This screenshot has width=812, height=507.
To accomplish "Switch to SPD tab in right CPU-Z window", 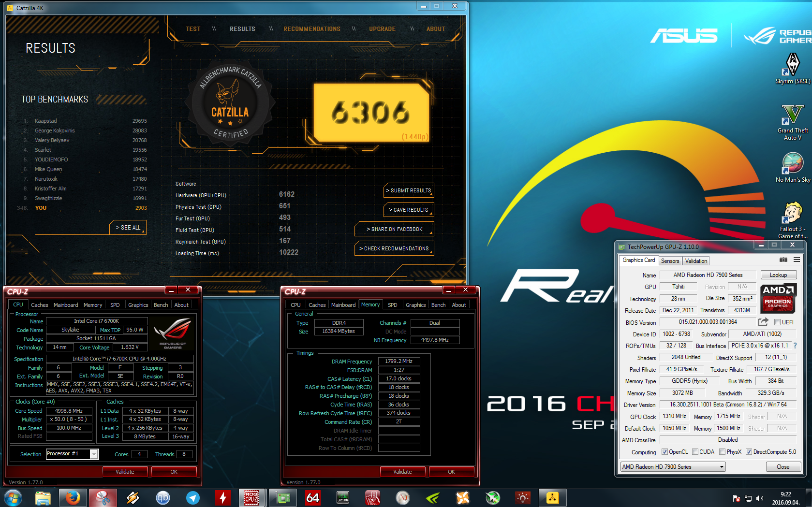I will [392, 305].
